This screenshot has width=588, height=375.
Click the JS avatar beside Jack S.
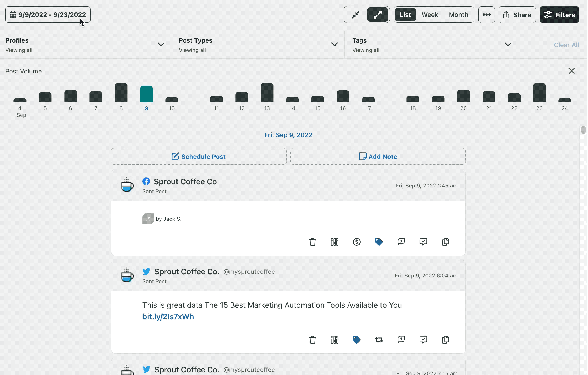pos(148,219)
